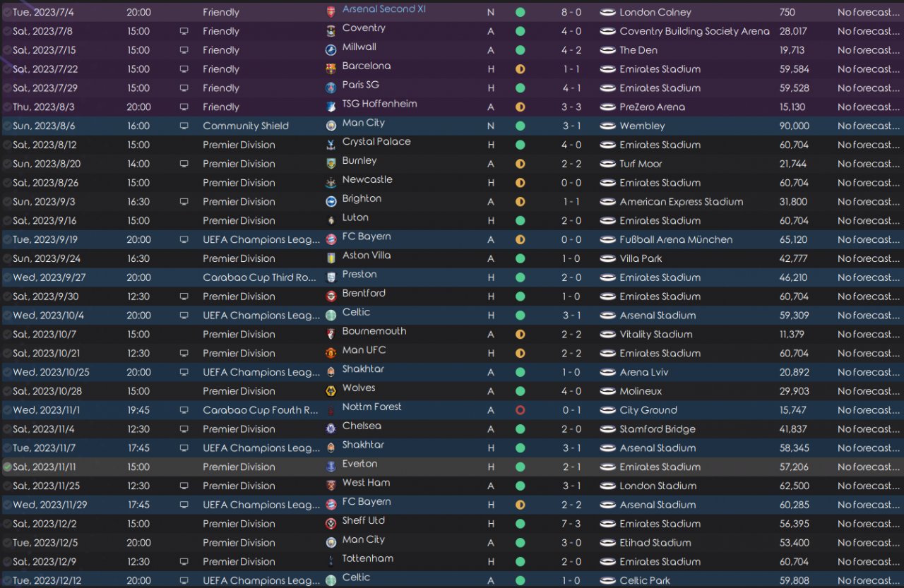Click stadium icon beside Wembley
Screen dimensions: 904x588
[x=607, y=126]
